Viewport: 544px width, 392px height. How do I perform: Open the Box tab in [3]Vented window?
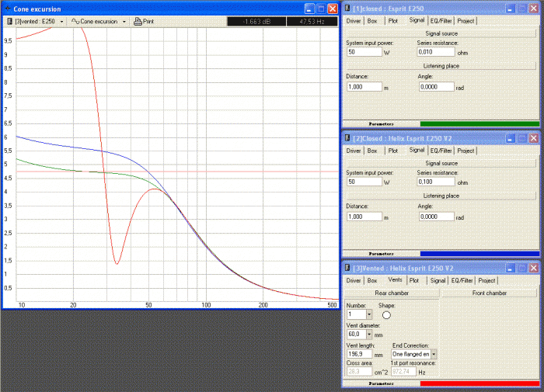(372, 280)
